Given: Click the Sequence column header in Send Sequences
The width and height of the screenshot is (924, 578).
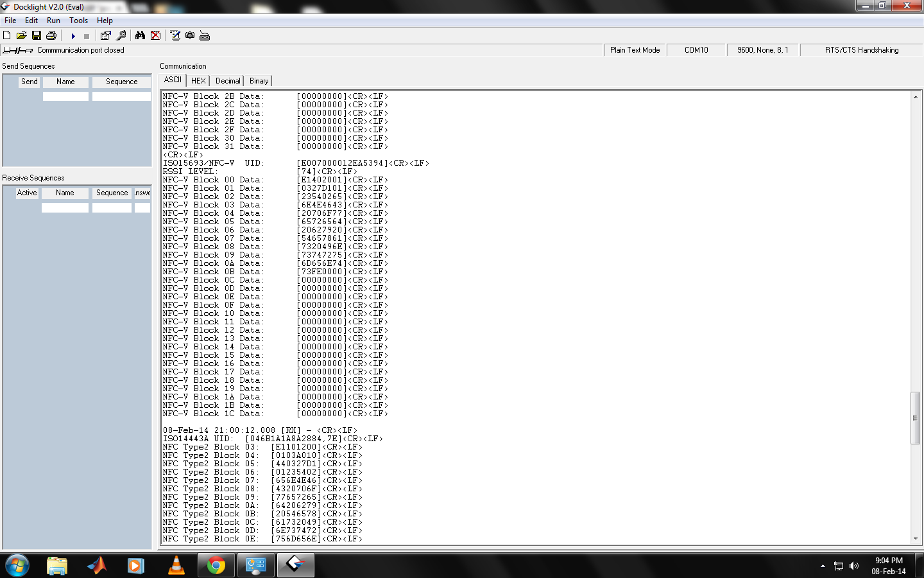Looking at the screenshot, I should (121, 82).
